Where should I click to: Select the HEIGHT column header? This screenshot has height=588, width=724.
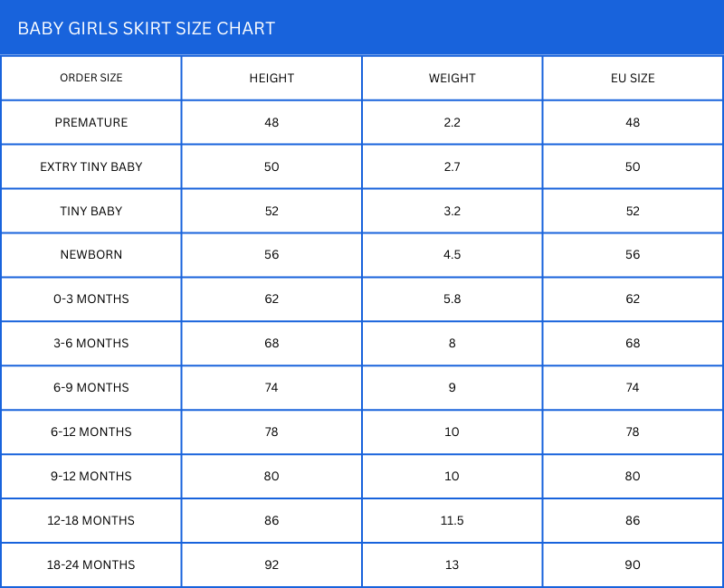[271, 78]
